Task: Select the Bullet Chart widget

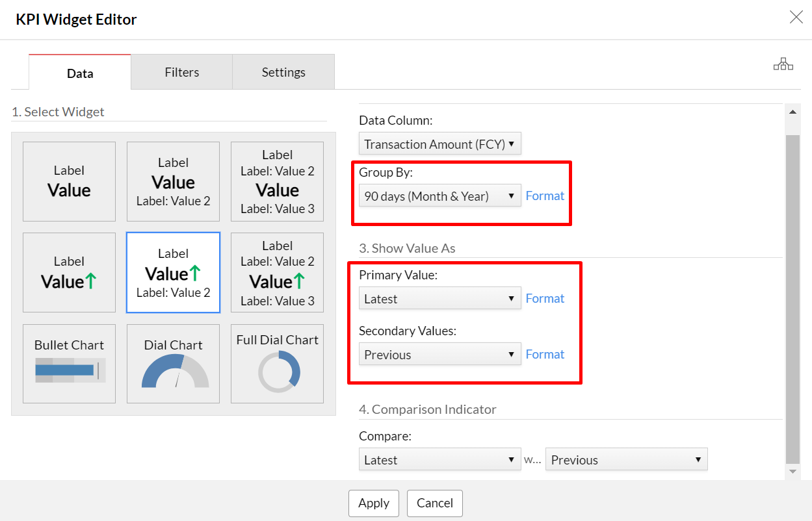Action: (x=69, y=363)
